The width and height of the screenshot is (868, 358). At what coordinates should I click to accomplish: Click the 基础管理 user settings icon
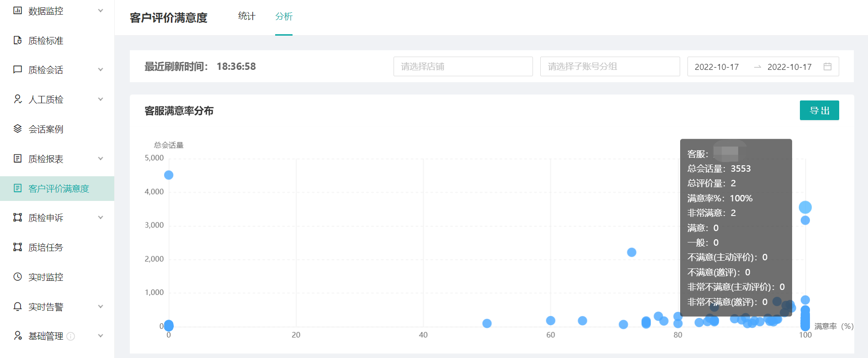coord(17,336)
